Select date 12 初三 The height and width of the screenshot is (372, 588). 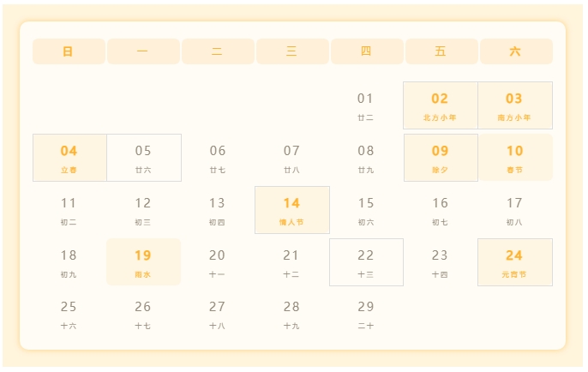(143, 210)
